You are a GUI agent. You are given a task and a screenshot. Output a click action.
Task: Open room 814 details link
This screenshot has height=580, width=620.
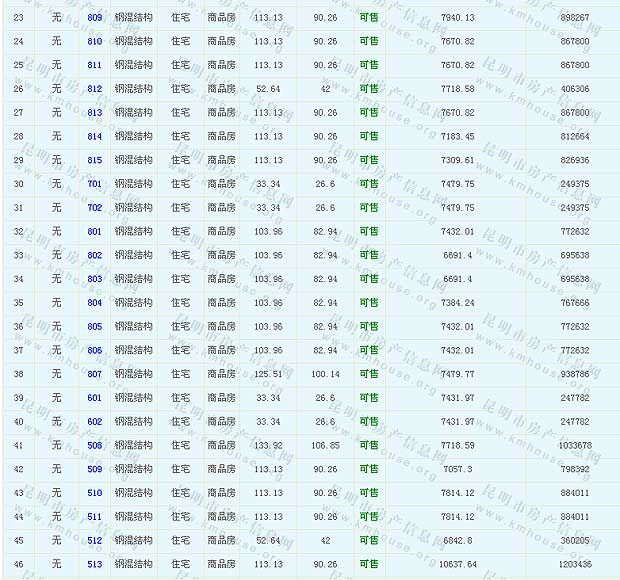pos(95,137)
